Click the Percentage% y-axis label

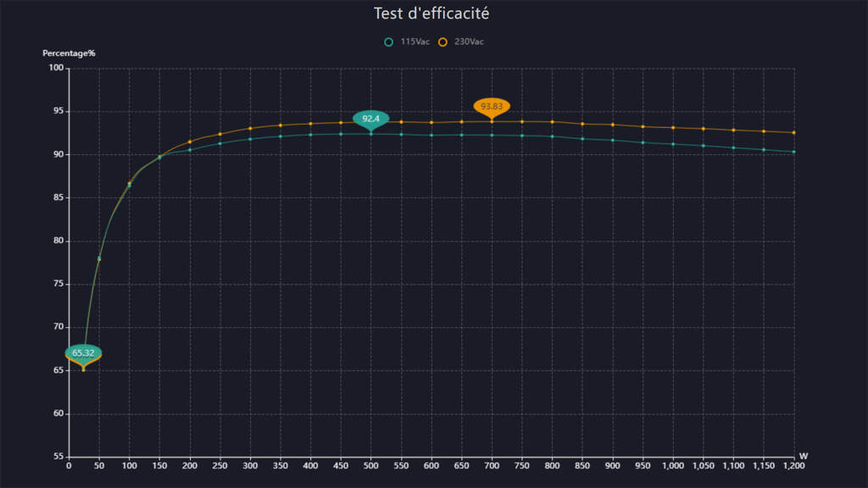70,53
